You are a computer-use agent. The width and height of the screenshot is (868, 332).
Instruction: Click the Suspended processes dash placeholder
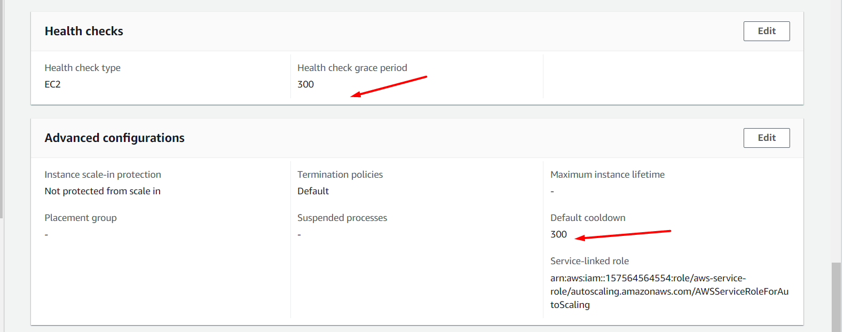[298, 234]
